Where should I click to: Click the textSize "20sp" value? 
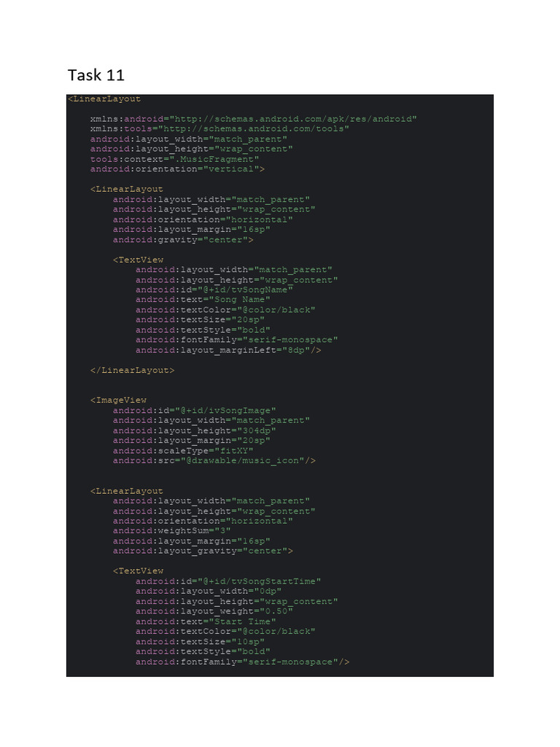tap(248, 320)
